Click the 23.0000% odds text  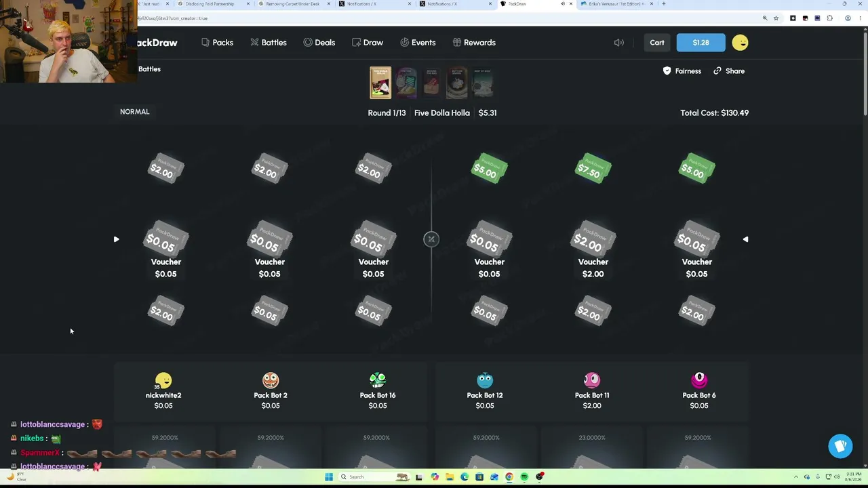tap(592, 438)
